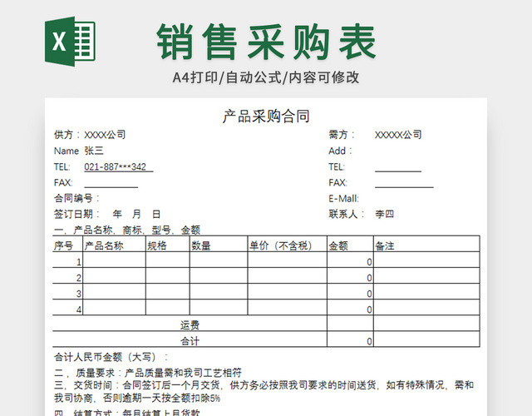The height and width of the screenshot is (416, 532).
Task: Click the 'A4打印/自动公式/内容可修改' subtitle
Action: [266, 77]
